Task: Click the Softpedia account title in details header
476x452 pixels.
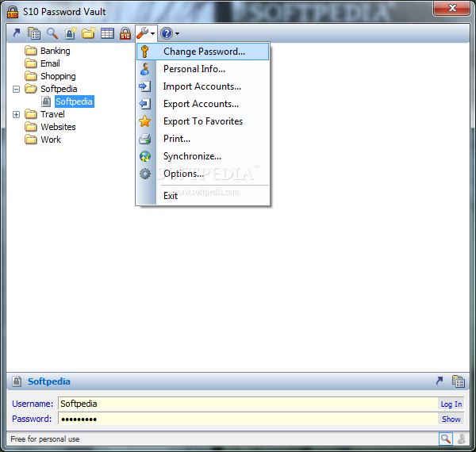Action: click(x=49, y=381)
